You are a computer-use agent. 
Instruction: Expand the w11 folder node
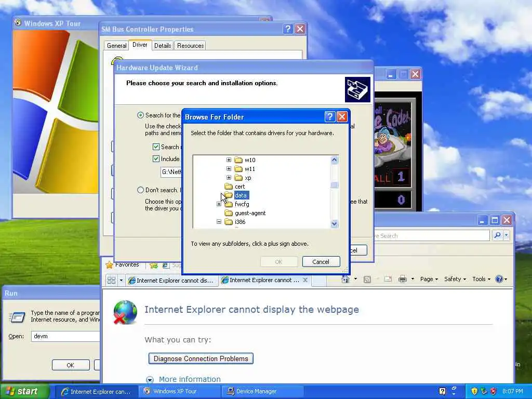(229, 169)
